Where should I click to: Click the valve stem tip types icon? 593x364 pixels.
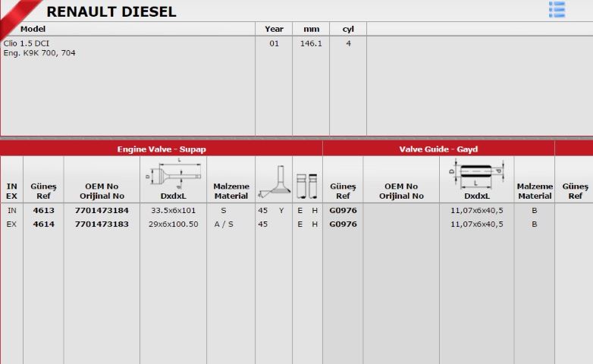coord(307,186)
